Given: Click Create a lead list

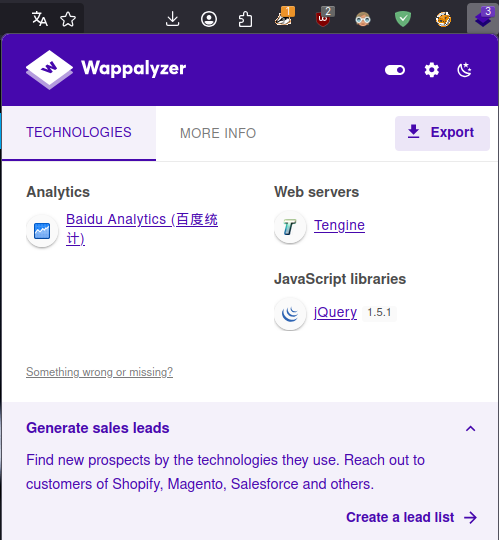Looking at the screenshot, I should point(412,517).
